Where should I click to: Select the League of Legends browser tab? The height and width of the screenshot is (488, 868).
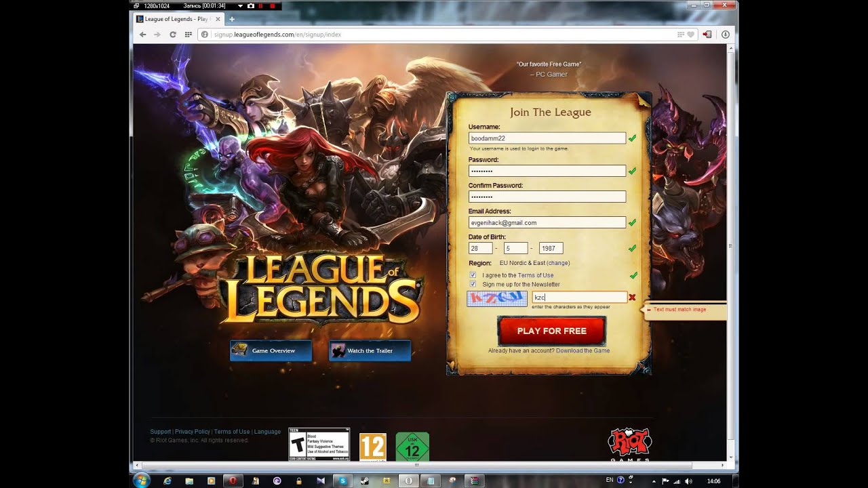click(178, 19)
